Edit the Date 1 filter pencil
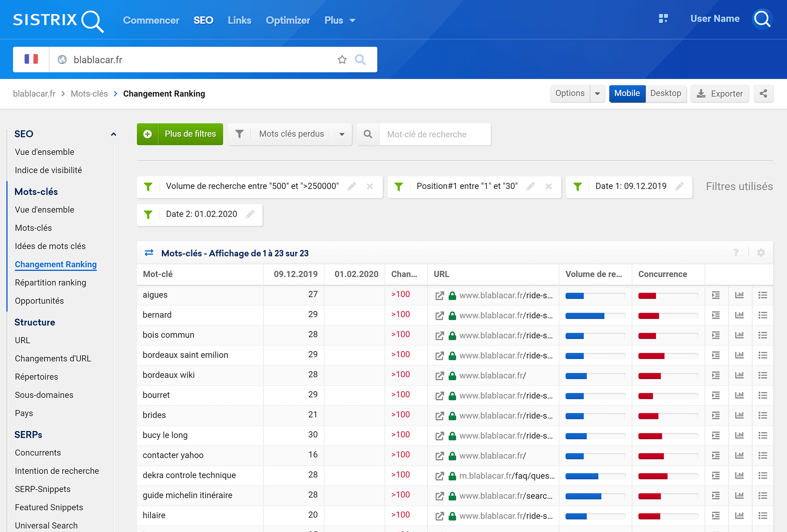The image size is (787, 532). 679,186
